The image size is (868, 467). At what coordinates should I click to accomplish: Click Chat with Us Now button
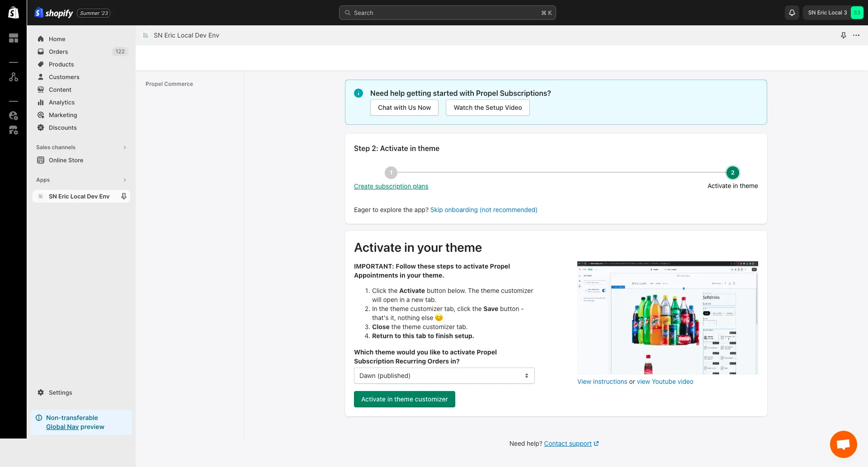404,108
